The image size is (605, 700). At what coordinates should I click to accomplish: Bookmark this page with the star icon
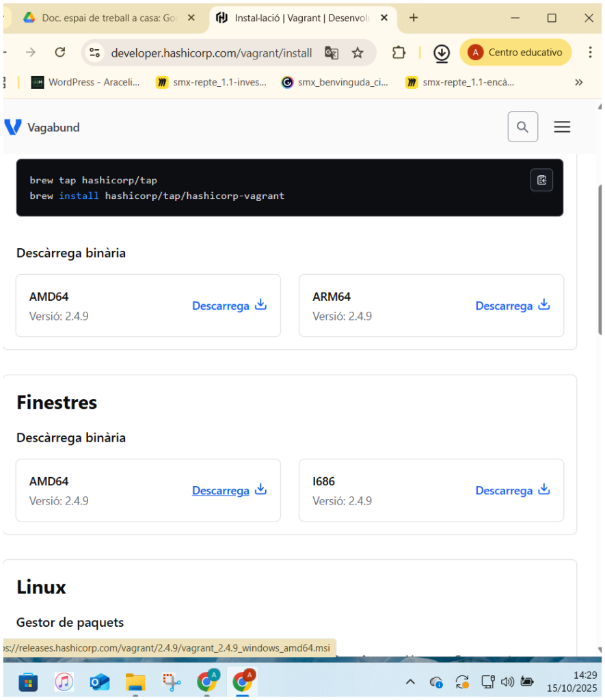coord(358,53)
